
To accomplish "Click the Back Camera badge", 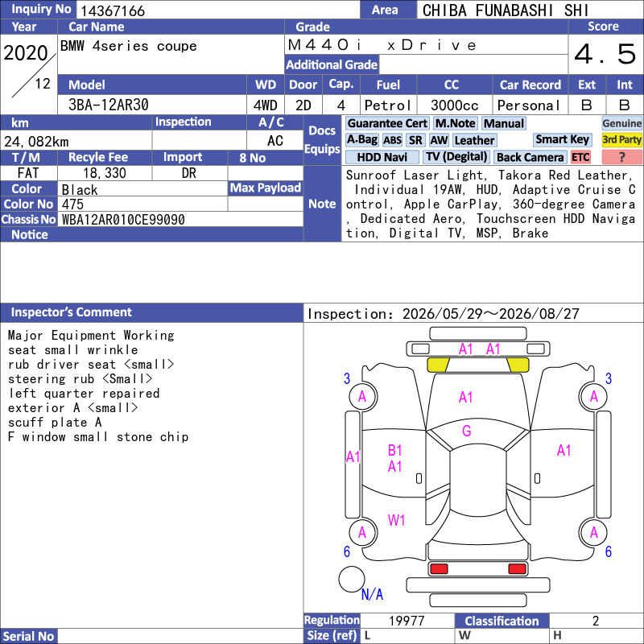I will (530, 157).
